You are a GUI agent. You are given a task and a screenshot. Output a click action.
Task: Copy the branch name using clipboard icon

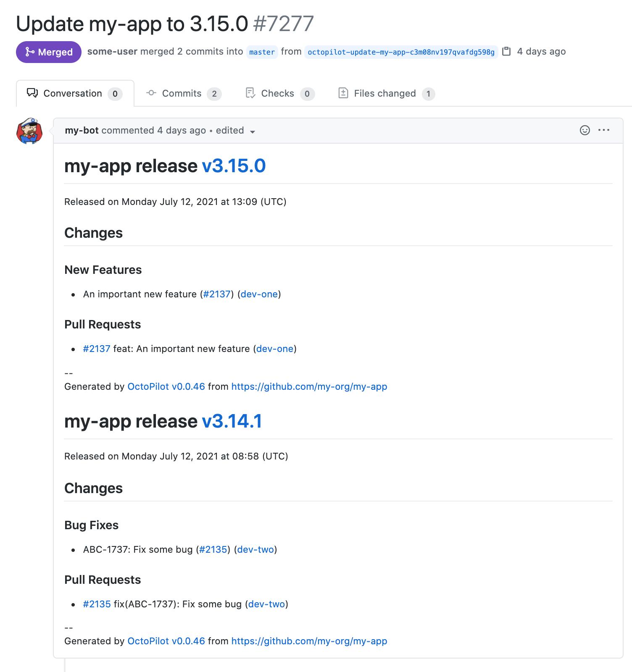coord(507,51)
